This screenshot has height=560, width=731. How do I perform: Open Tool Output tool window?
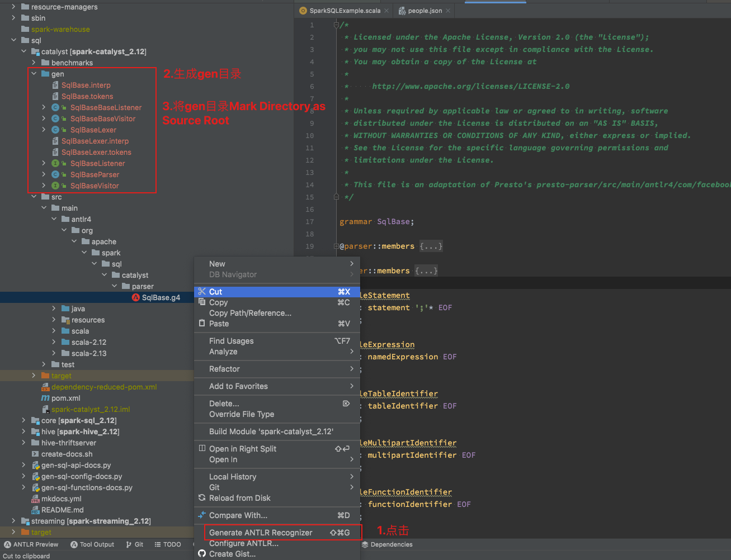point(92,544)
